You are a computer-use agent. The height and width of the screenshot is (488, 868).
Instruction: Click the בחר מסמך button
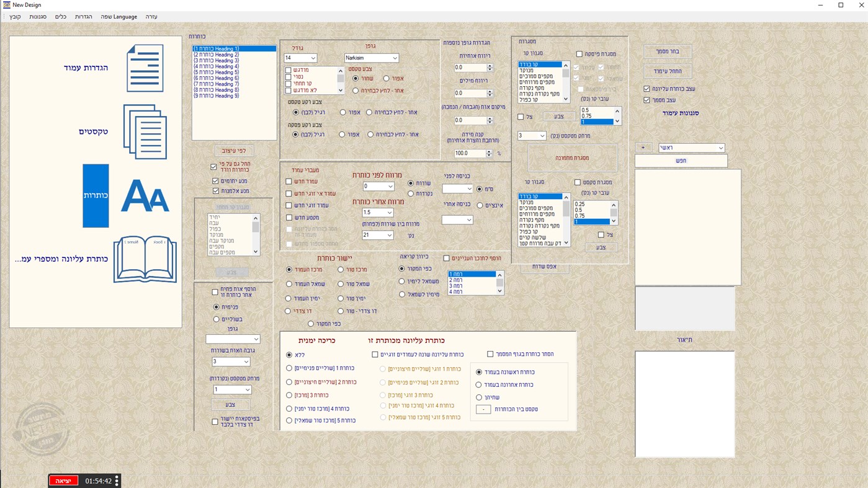point(667,51)
